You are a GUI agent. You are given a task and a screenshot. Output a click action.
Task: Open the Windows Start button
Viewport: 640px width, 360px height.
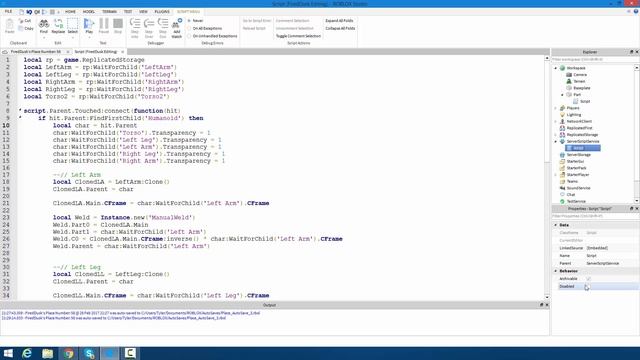8,353
